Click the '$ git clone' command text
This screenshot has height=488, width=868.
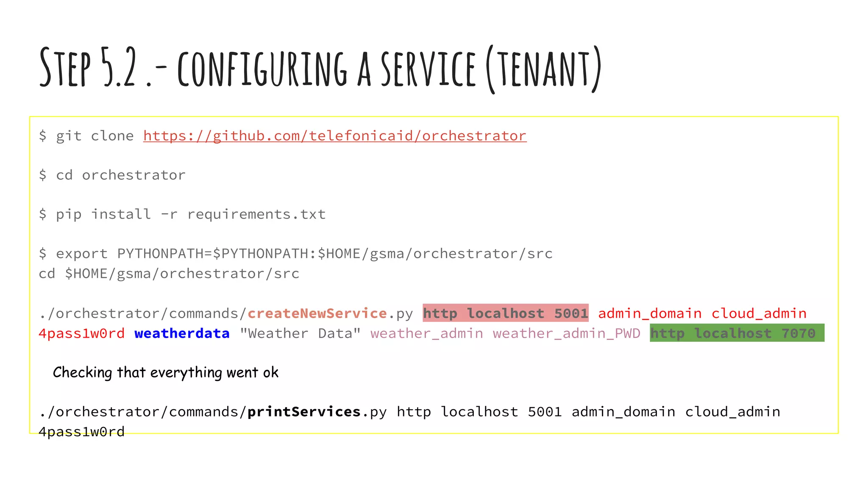tap(86, 136)
